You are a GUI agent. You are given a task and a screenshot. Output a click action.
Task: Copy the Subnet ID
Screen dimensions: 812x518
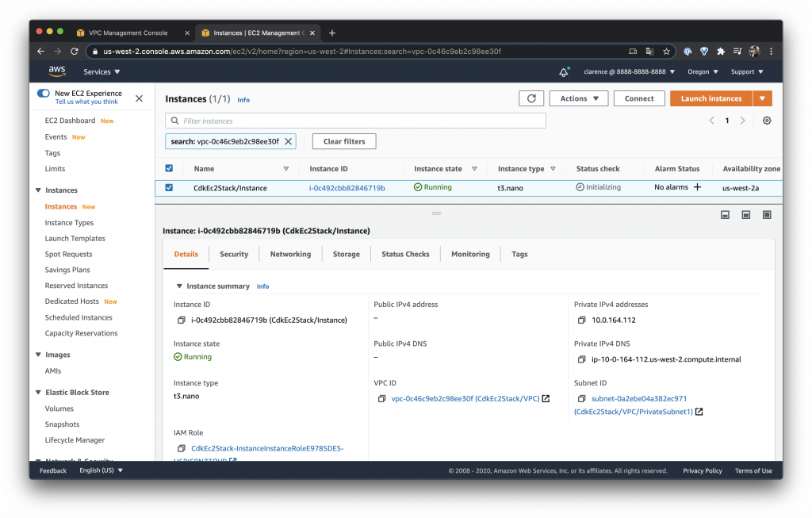point(581,399)
